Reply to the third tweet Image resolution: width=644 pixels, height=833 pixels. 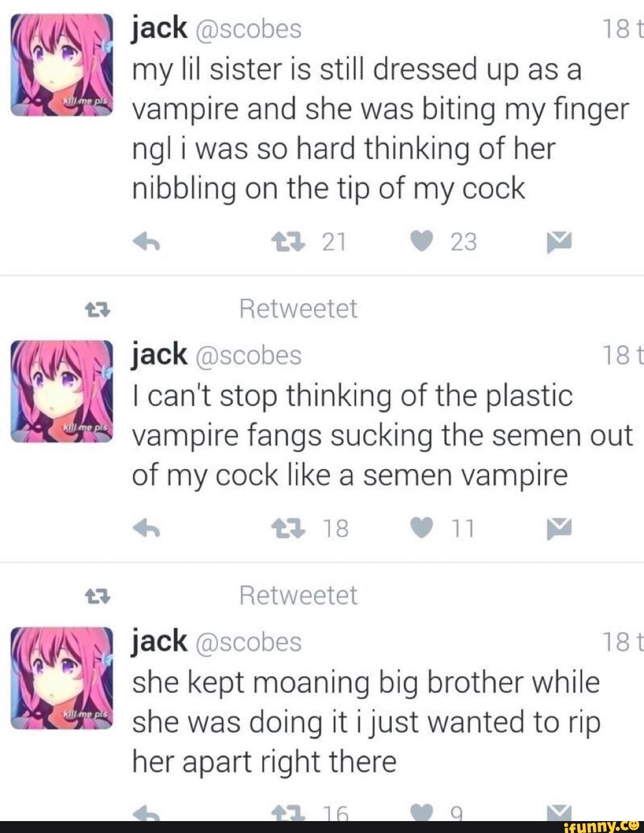[147, 813]
